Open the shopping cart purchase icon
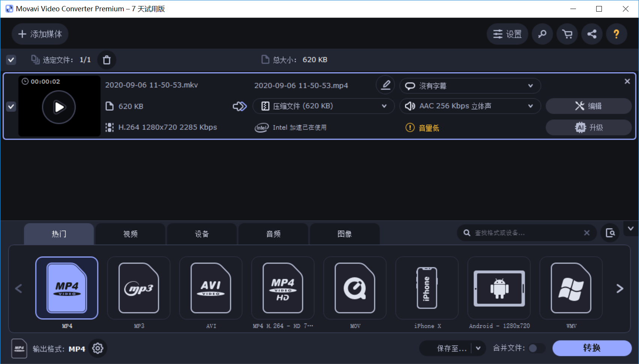This screenshot has height=364, width=639. [x=567, y=34]
